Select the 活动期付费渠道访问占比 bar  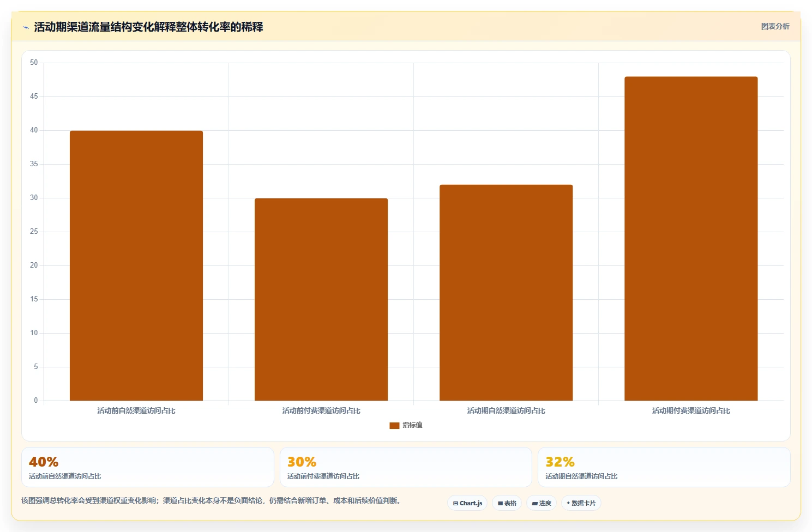[691, 239]
